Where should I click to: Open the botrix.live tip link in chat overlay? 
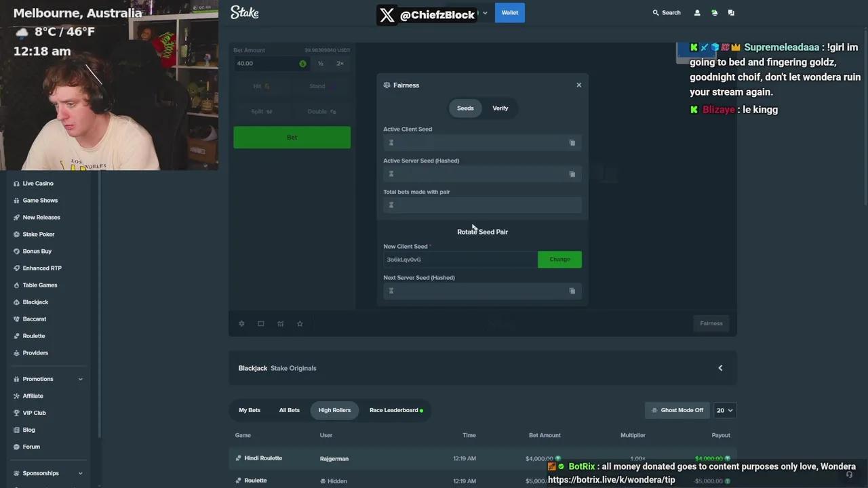[x=612, y=480]
